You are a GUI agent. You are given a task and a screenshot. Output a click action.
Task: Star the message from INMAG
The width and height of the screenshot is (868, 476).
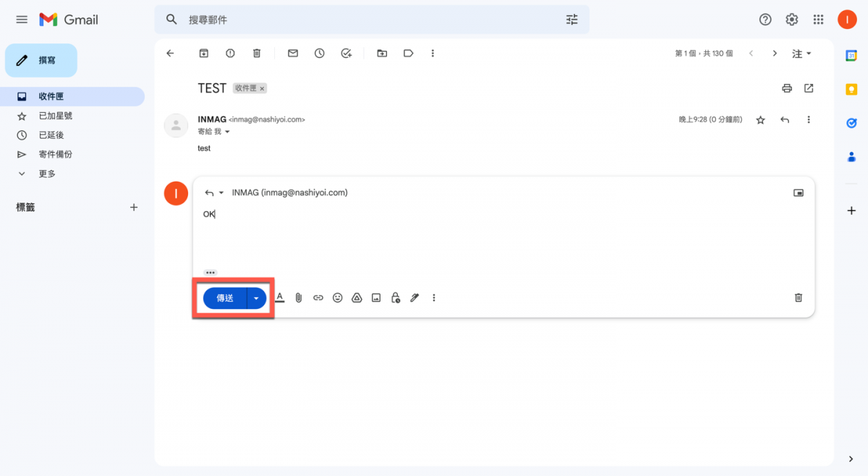pyautogui.click(x=760, y=120)
